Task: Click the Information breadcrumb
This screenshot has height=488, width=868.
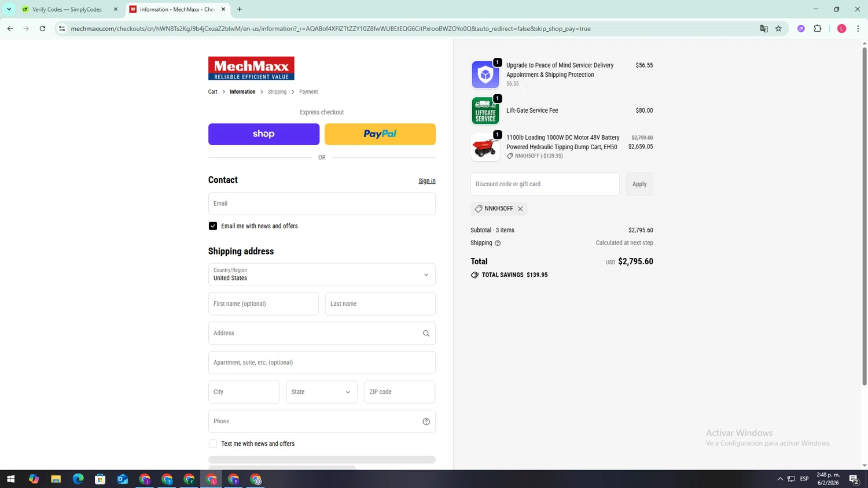Action: coord(242,92)
